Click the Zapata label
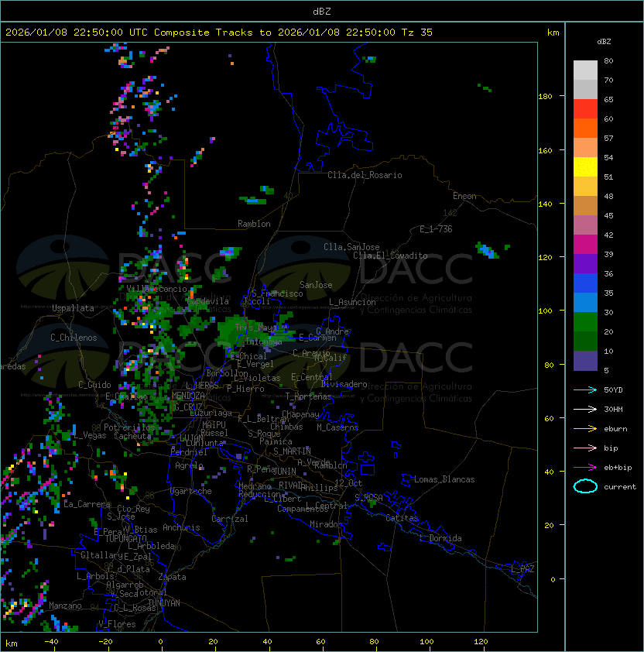The height and width of the screenshot is (652, 644). coord(172,577)
